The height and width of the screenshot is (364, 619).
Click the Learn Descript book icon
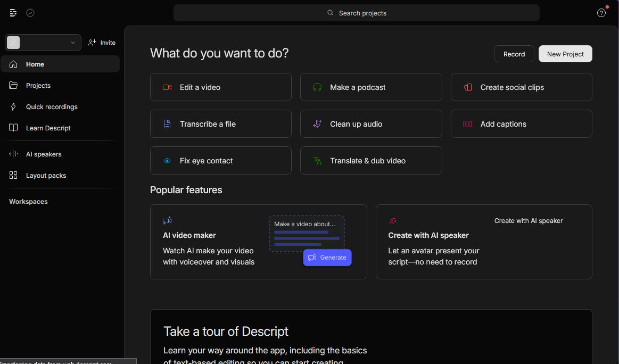(13, 128)
